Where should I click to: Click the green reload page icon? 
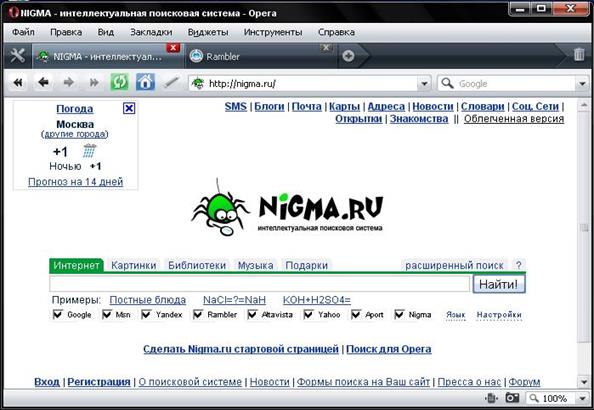point(119,82)
